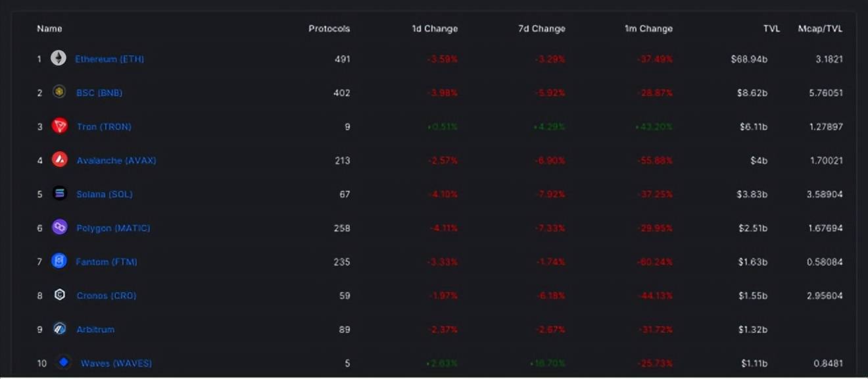Open the Ethereum (ETH) chain link
The width and height of the screenshot is (868, 379).
coord(109,59)
